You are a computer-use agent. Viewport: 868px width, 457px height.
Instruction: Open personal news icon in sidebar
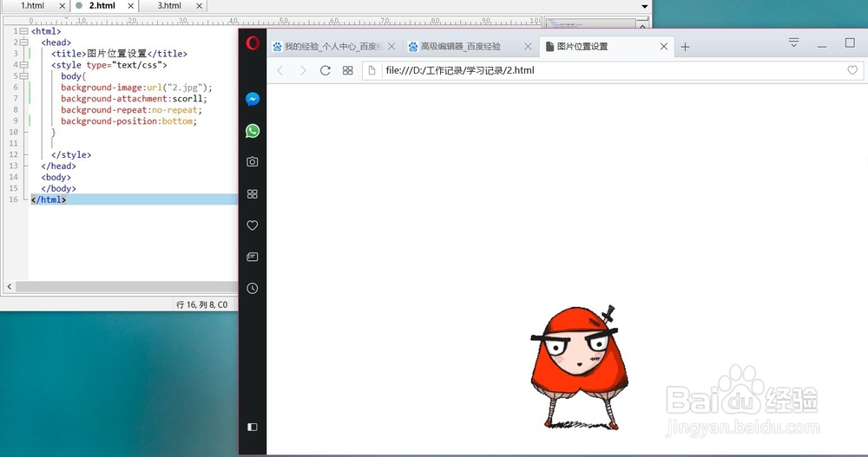[x=253, y=257]
